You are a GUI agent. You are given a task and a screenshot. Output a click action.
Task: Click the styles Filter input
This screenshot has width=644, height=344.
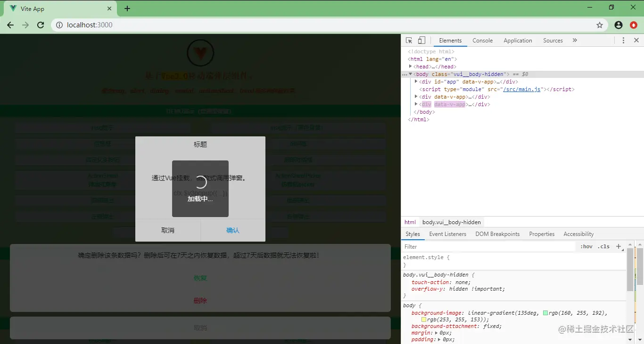(x=489, y=246)
